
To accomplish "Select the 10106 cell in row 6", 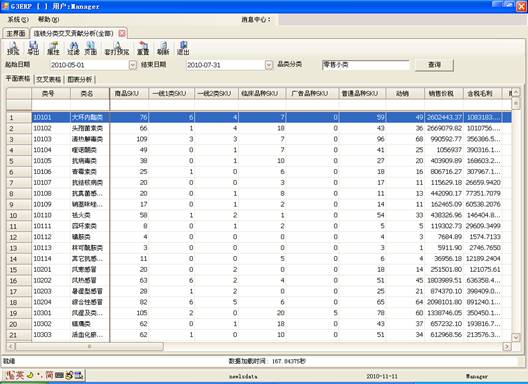I will 51,171.
